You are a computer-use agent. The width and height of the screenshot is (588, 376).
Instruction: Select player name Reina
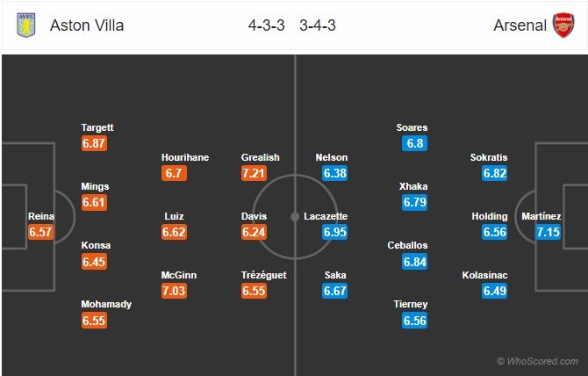(x=41, y=216)
